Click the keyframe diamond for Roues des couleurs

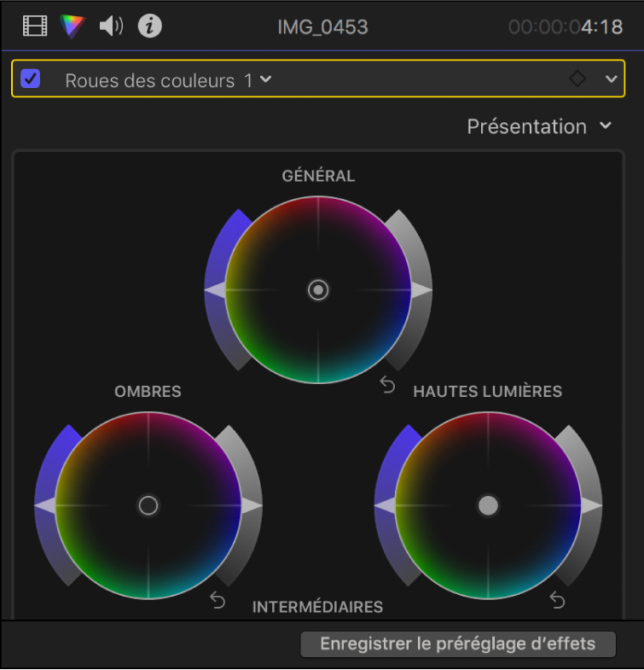pos(577,79)
